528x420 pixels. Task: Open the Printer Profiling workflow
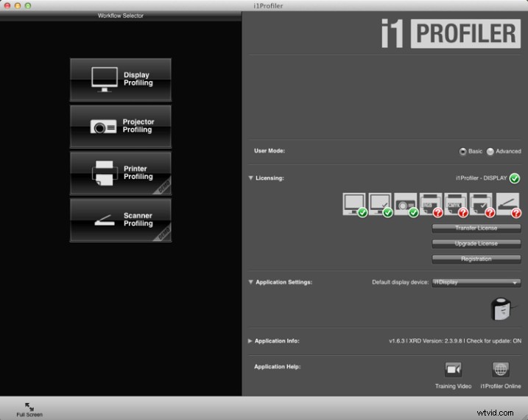click(x=121, y=173)
